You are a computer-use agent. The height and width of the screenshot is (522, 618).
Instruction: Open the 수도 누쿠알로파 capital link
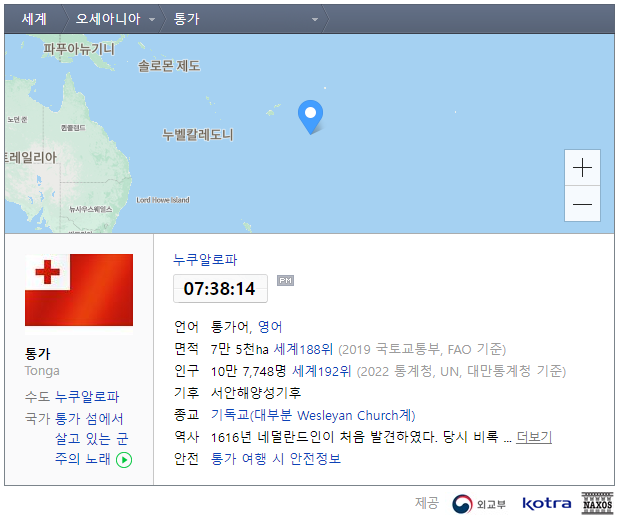[87, 396]
